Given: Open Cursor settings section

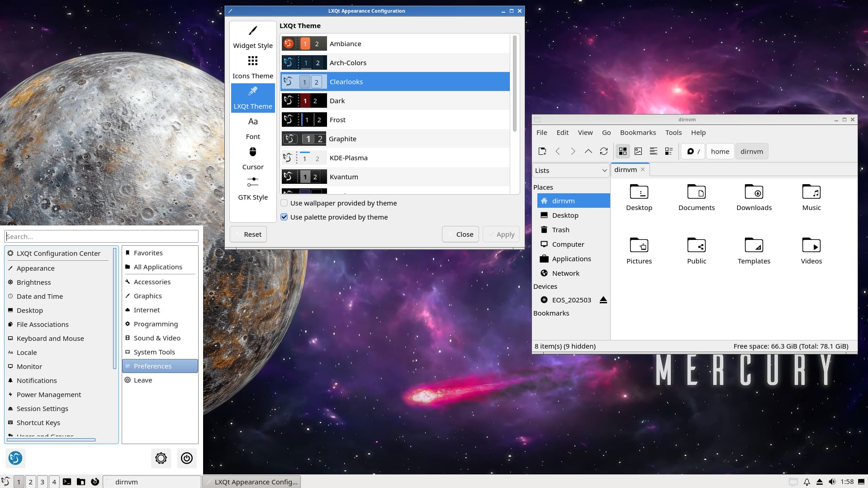Looking at the screenshot, I should tap(253, 158).
